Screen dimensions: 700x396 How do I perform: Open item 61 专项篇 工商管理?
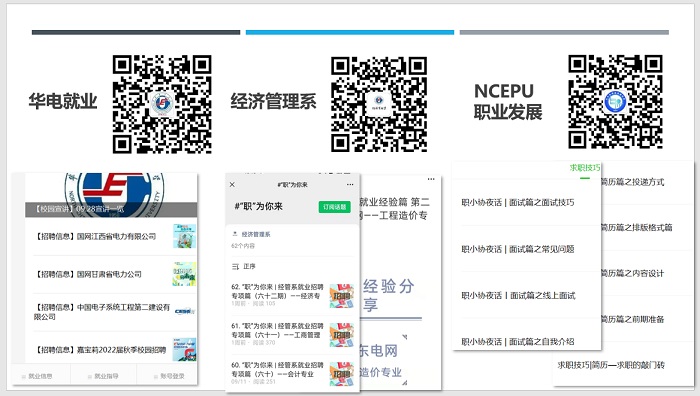pyautogui.click(x=277, y=330)
